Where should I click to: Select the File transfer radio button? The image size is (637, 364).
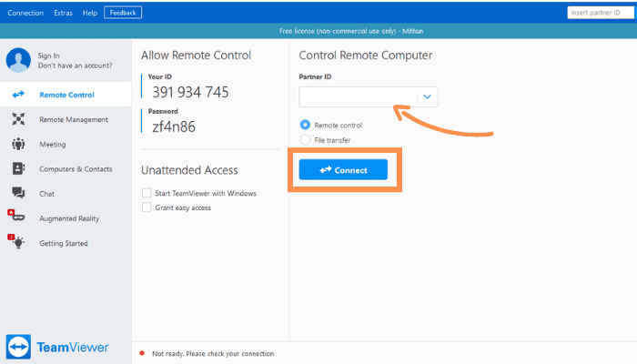[305, 140]
